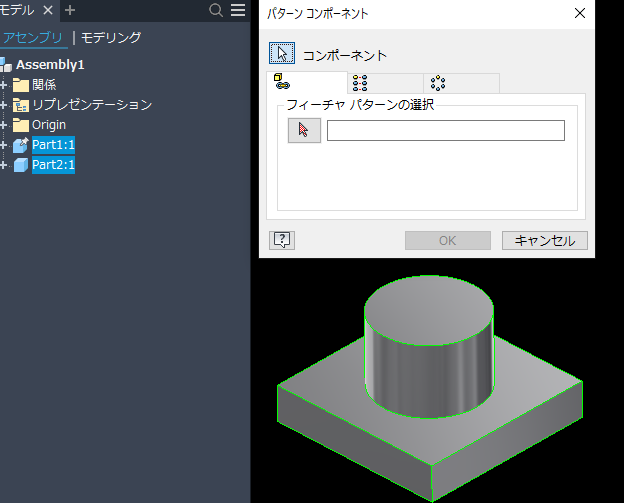Select the Assembly1 root node
624x503 pixels.
pyautogui.click(x=50, y=64)
